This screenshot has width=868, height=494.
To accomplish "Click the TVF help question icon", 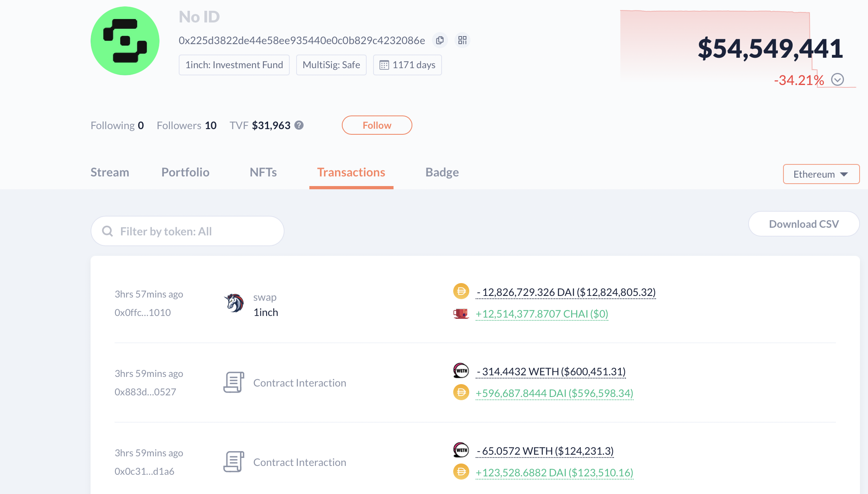I will 299,125.
